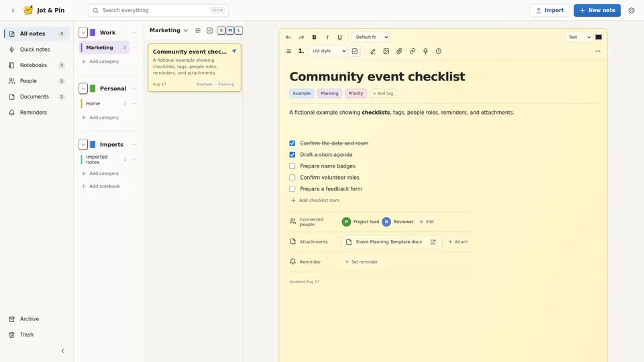Collapse the left sidebar
The height and width of the screenshot is (362, 644).
click(63, 351)
